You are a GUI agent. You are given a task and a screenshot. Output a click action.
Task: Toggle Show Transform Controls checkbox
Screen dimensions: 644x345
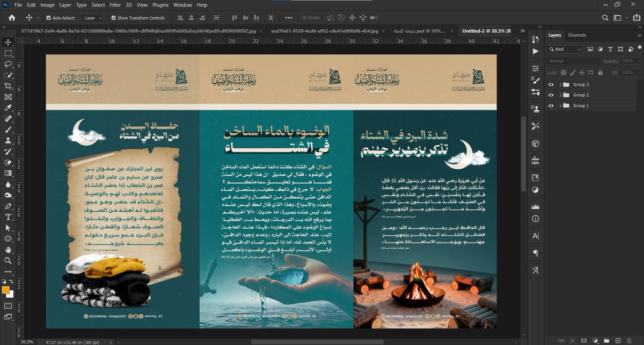coord(113,18)
